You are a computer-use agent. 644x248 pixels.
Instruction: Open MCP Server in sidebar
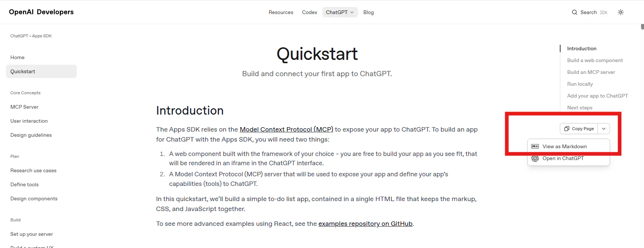coord(24,107)
